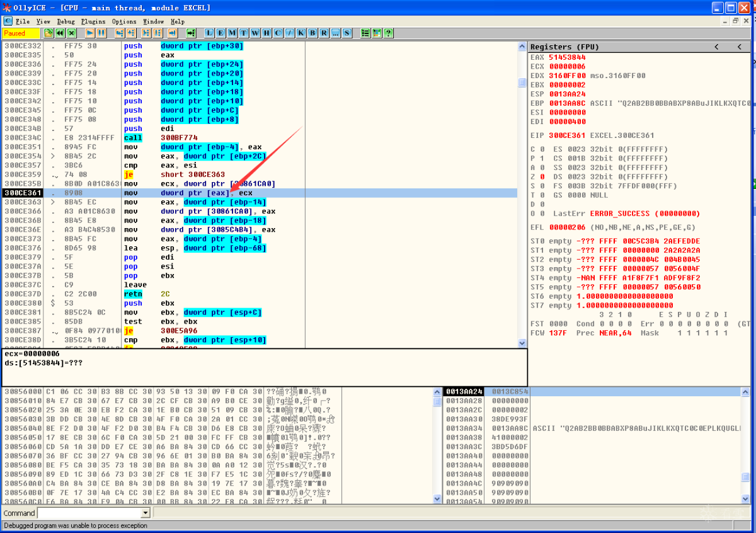Open the File menu
Screen dimensions: 756x533
23,21
